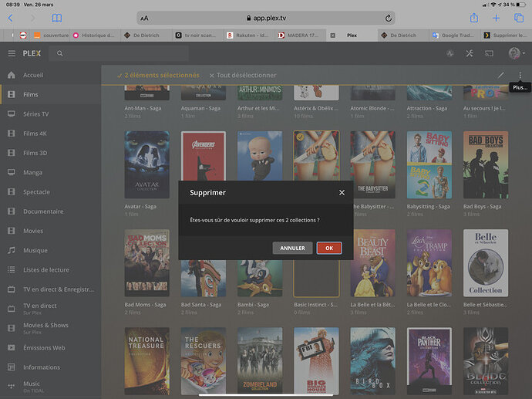
Task: Close the Supprimer dialog
Action: pyautogui.click(x=342, y=192)
